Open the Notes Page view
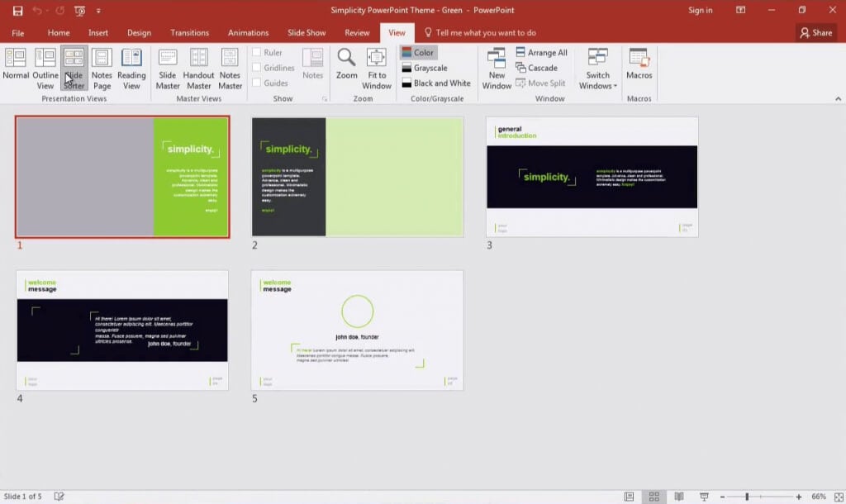The image size is (846, 504). pyautogui.click(x=102, y=66)
